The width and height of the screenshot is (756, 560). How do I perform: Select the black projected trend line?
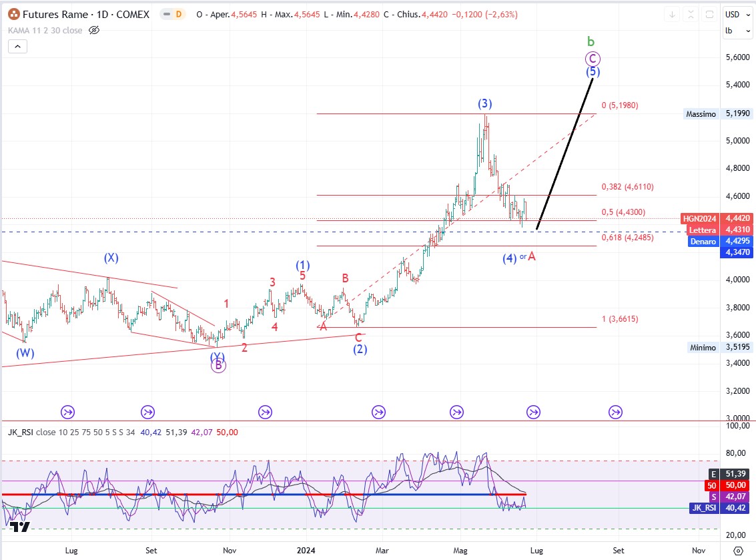point(564,154)
